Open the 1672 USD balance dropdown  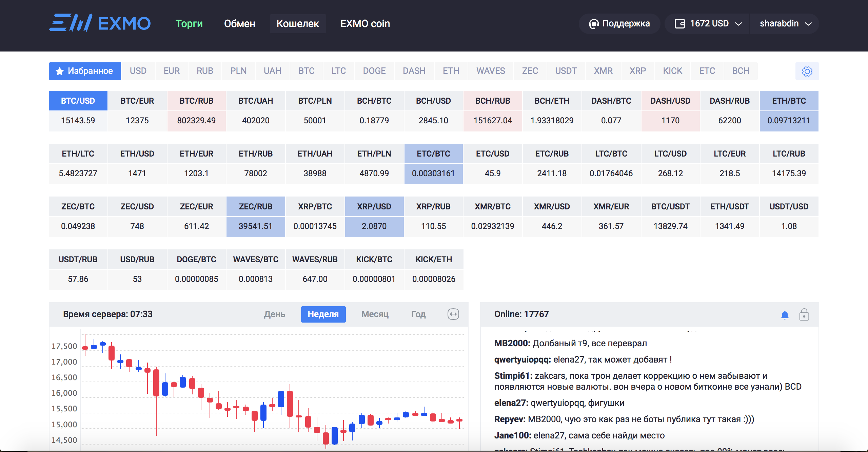707,23
